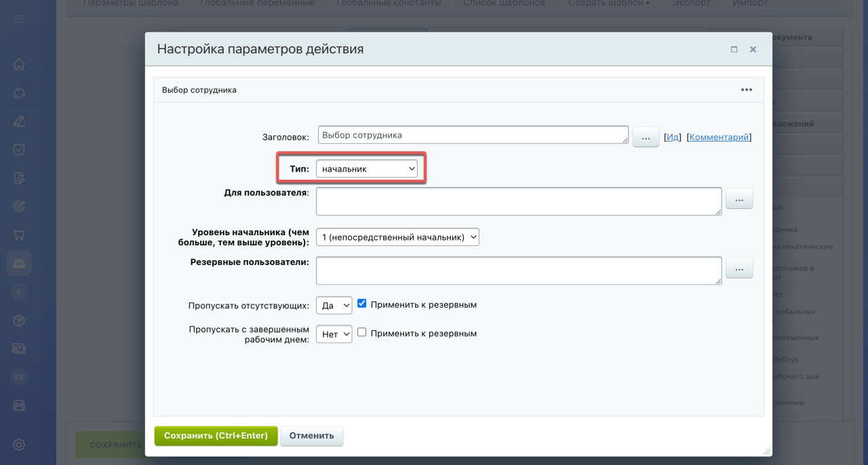
Task: Click the round БЗ icon in sidebar
Action: coord(19,377)
